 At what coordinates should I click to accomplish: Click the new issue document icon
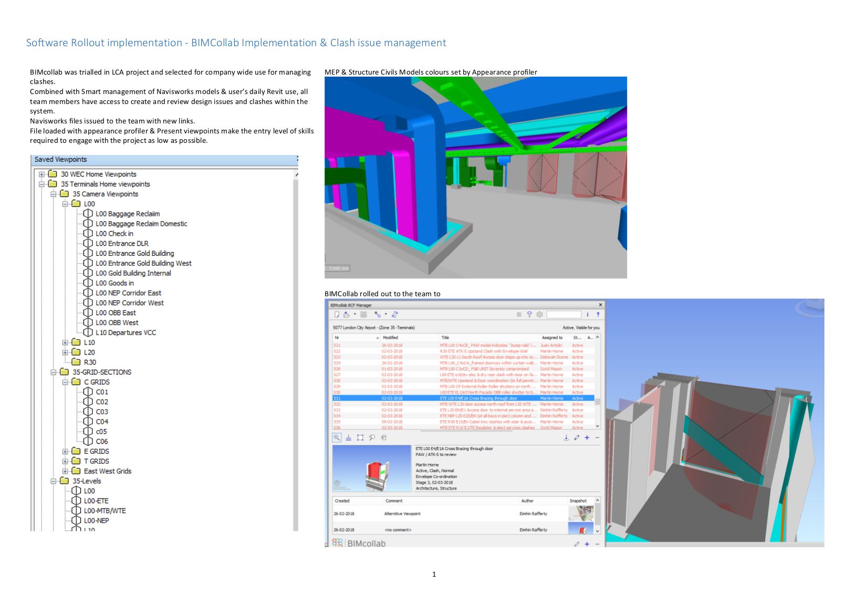click(337, 315)
